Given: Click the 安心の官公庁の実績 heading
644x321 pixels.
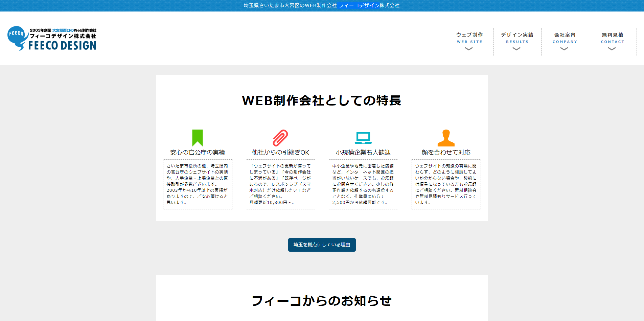Looking at the screenshot, I should point(198,153).
